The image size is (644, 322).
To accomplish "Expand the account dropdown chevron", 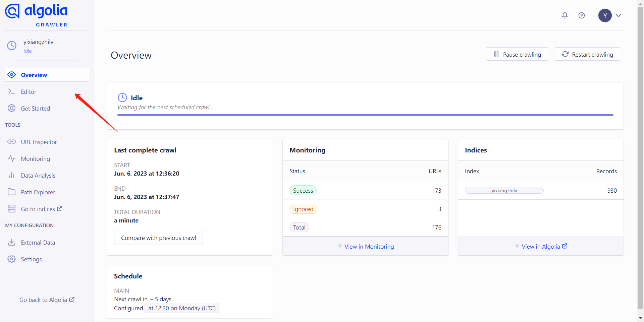I will [619, 15].
